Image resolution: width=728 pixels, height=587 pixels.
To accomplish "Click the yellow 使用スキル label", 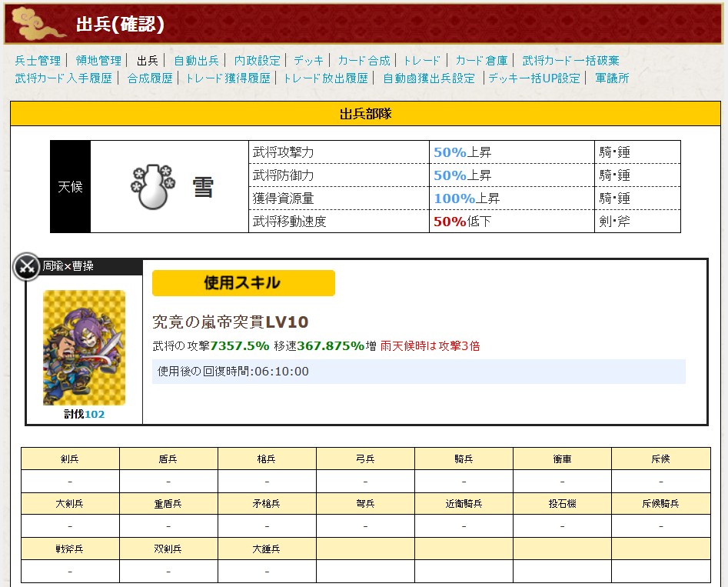I will 243,283.
